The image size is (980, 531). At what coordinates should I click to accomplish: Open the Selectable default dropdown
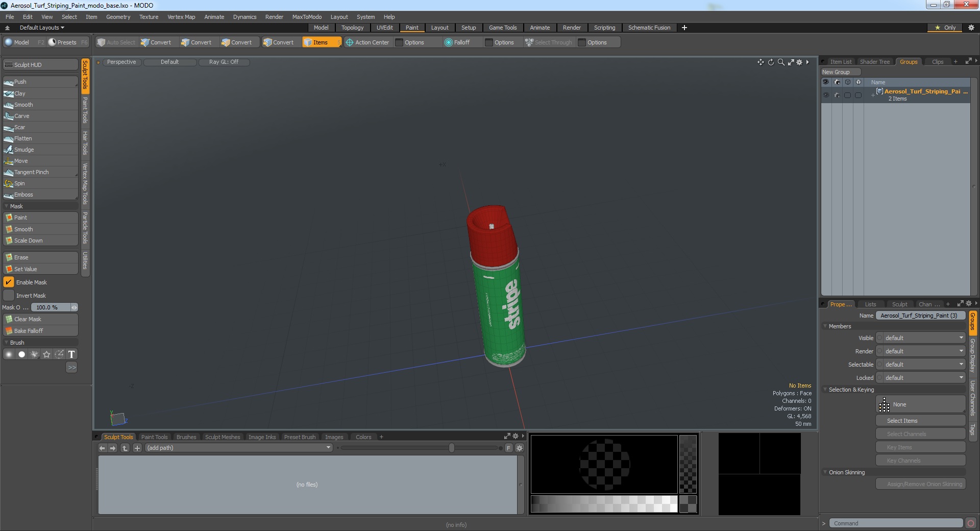pos(921,365)
